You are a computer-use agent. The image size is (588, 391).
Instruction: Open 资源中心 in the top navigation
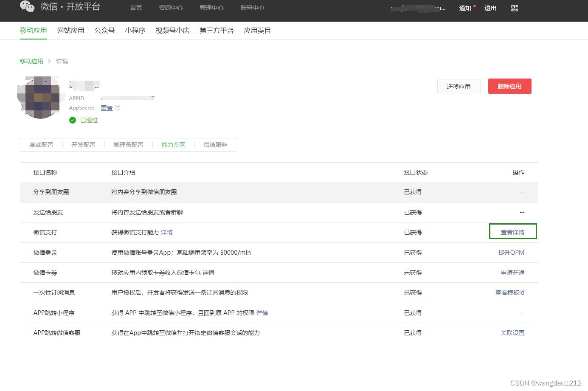point(171,8)
